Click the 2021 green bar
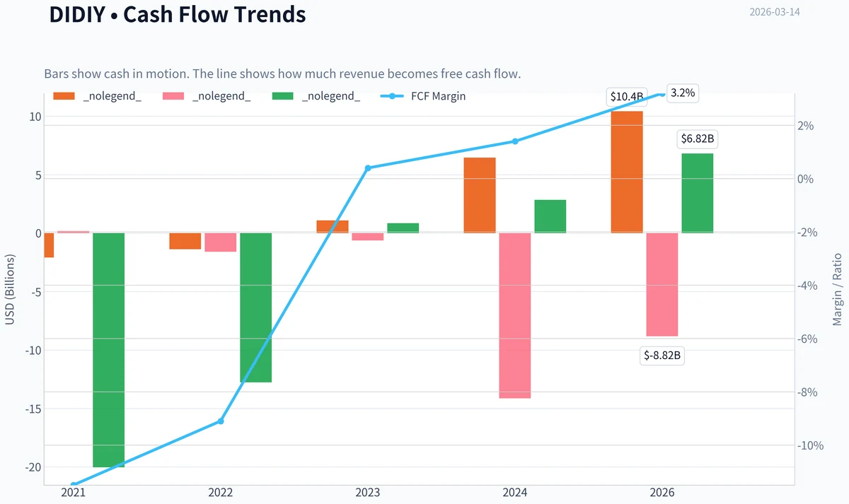The height and width of the screenshot is (504, 849). pos(109,350)
